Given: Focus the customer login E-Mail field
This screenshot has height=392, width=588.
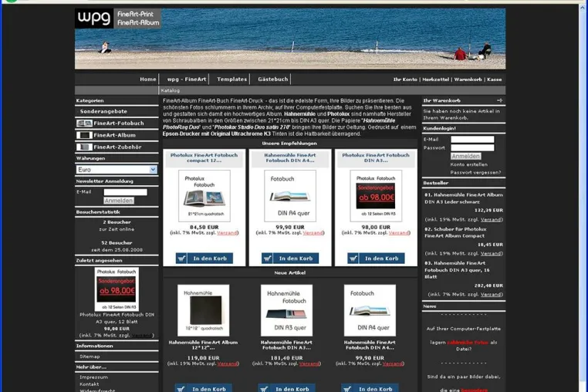Looking at the screenshot, I should pyautogui.click(x=472, y=140).
